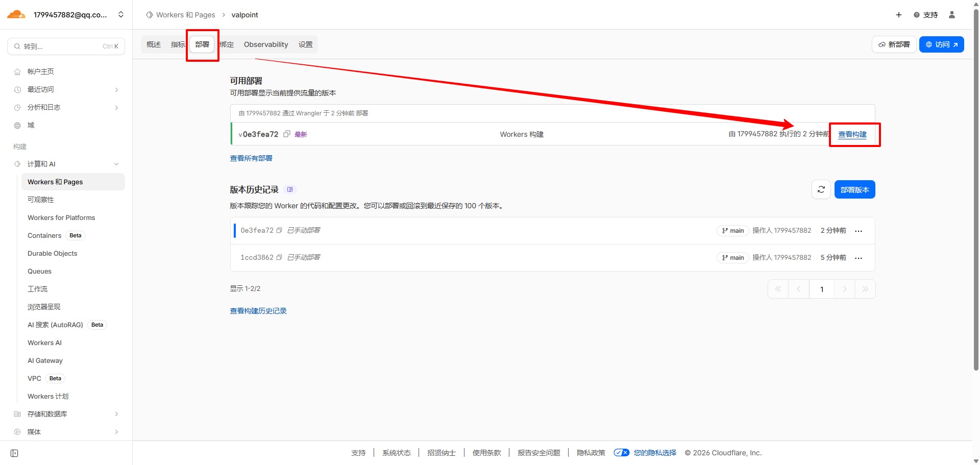Copy version v0e3fea72 ID icon

287,134
